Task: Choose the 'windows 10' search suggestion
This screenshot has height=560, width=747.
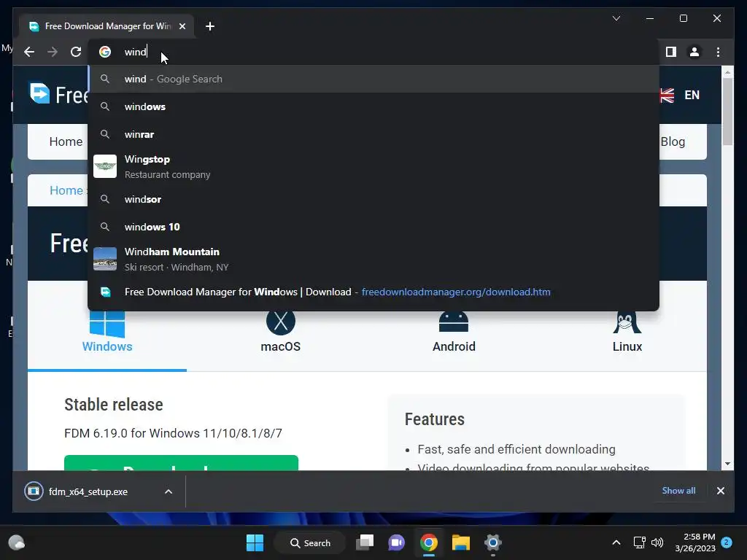Action: point(373,227)
